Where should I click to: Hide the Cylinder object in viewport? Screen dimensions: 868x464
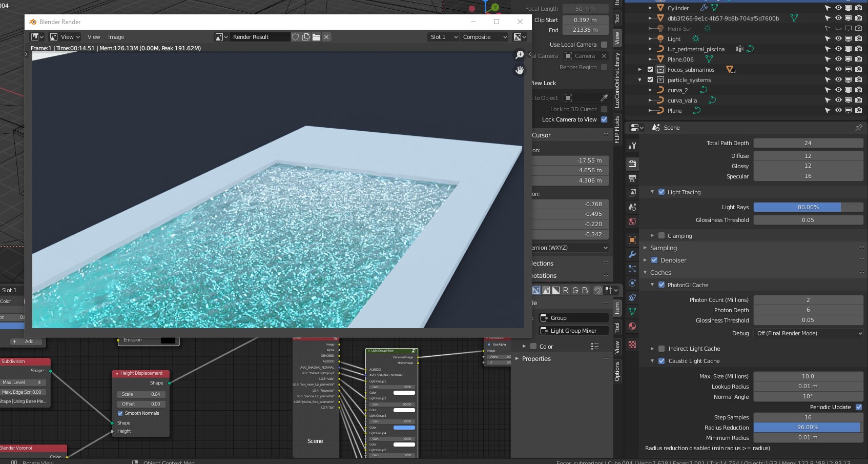pos(838,8)
